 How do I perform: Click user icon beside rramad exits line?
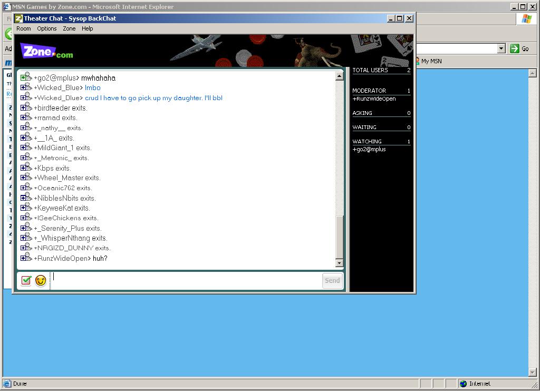tap(26, 117)
